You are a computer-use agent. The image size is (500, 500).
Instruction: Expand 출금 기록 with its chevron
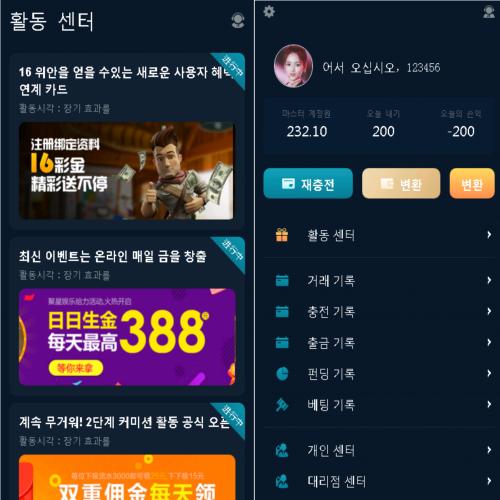489,342
